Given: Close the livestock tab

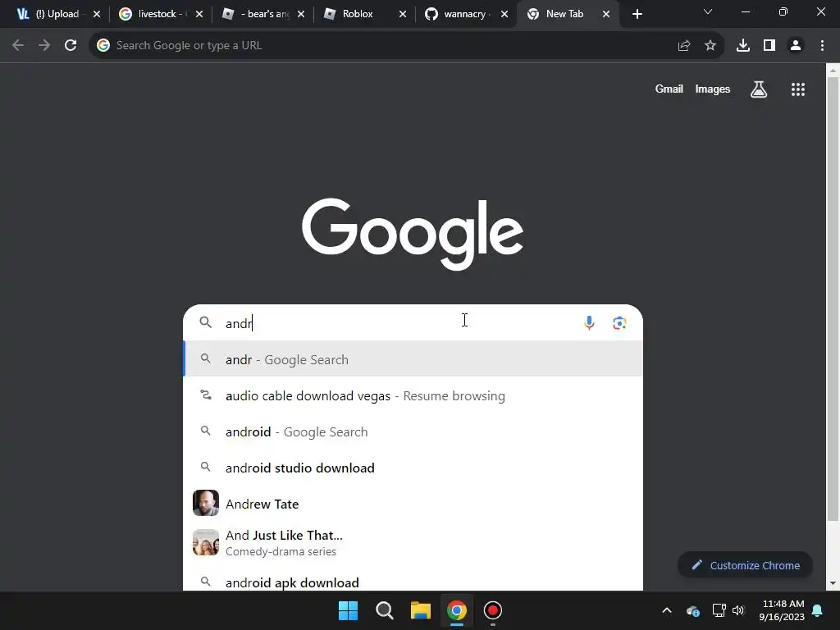Looking at the screenshot, I should 199,15.
